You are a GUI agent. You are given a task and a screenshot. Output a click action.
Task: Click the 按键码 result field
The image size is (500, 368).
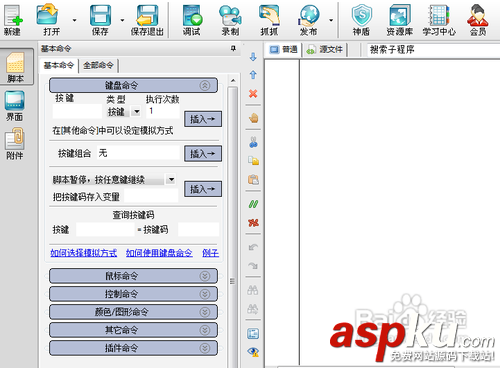[198, 229]
